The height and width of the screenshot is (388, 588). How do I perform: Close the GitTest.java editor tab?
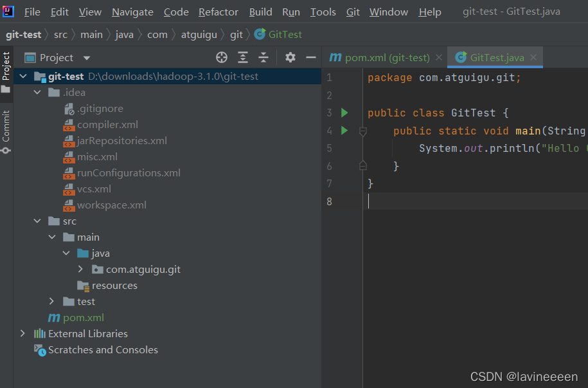533,57
